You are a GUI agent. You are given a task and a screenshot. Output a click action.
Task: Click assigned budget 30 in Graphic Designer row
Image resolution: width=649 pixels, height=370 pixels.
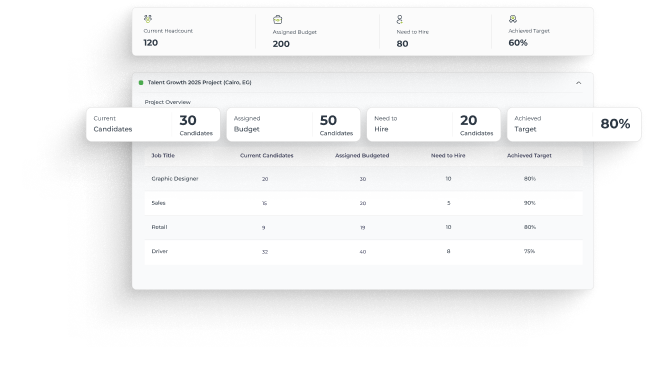363,179
